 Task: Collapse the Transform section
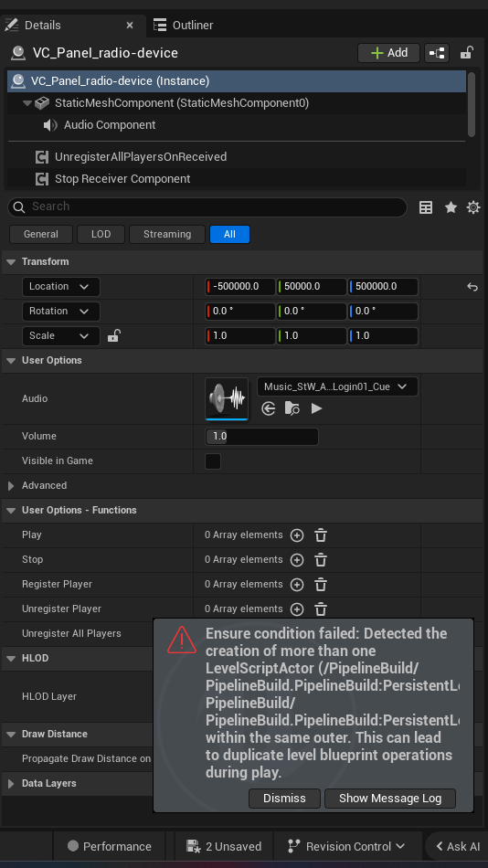click(x=11, y=262)
